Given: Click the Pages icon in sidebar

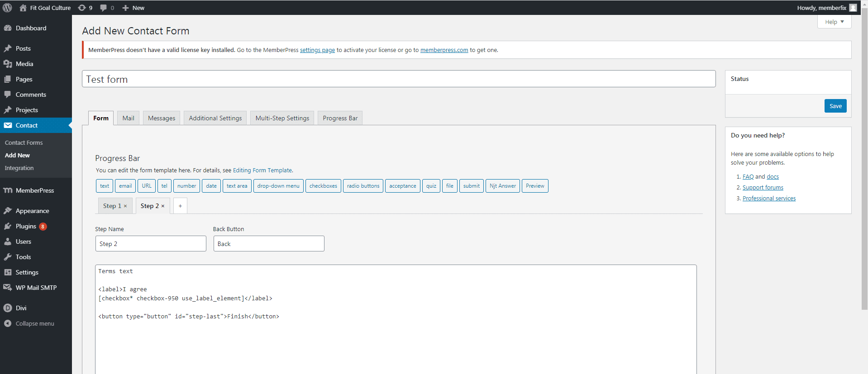Looking at the screenshot, I should pos(8,79).
